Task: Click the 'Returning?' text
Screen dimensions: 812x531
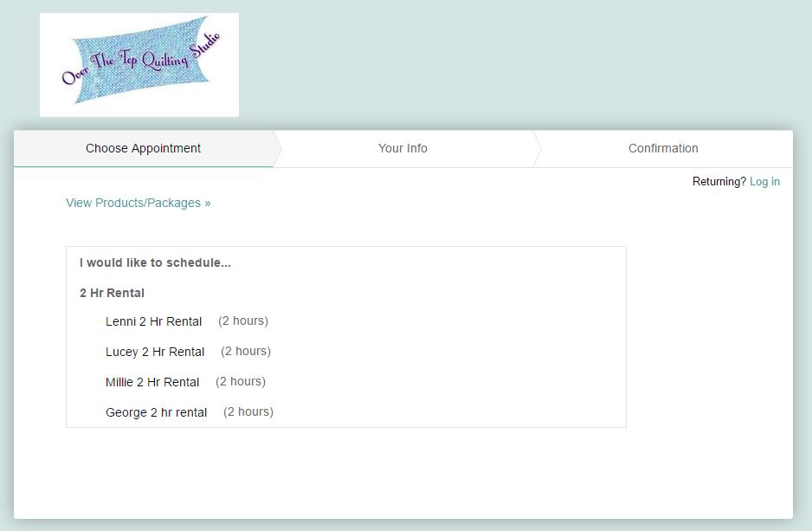Action: [719, 182]
